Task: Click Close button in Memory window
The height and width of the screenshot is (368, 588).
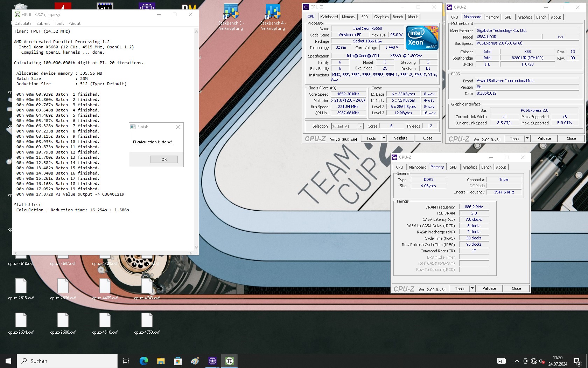Action: coord(516,288)
